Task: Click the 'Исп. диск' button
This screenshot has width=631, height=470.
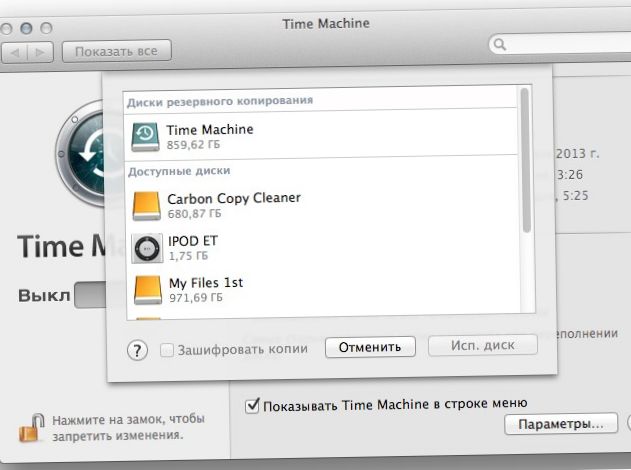Action: [483, 345]
